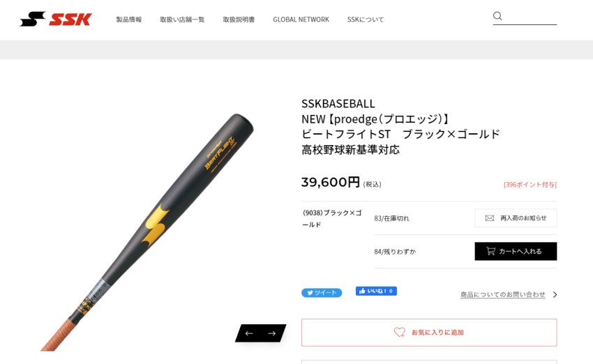Open 商品についてのお問い合わせ link
Viewport: 593px width, 364px height.
(502, 294)
